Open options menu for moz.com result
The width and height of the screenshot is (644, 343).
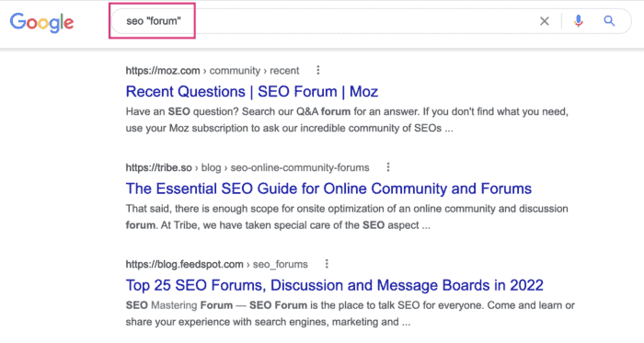318,70
